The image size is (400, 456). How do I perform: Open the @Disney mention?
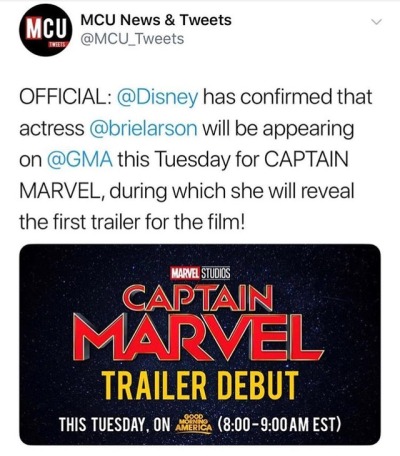157,98
